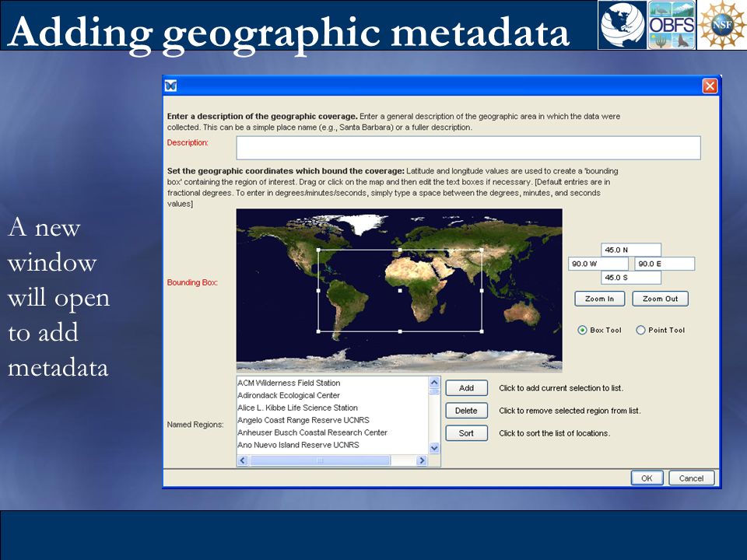The image size is (747, 560).
Task: Click the 90.0 W west longitude field
Action: tap(598, 264)
